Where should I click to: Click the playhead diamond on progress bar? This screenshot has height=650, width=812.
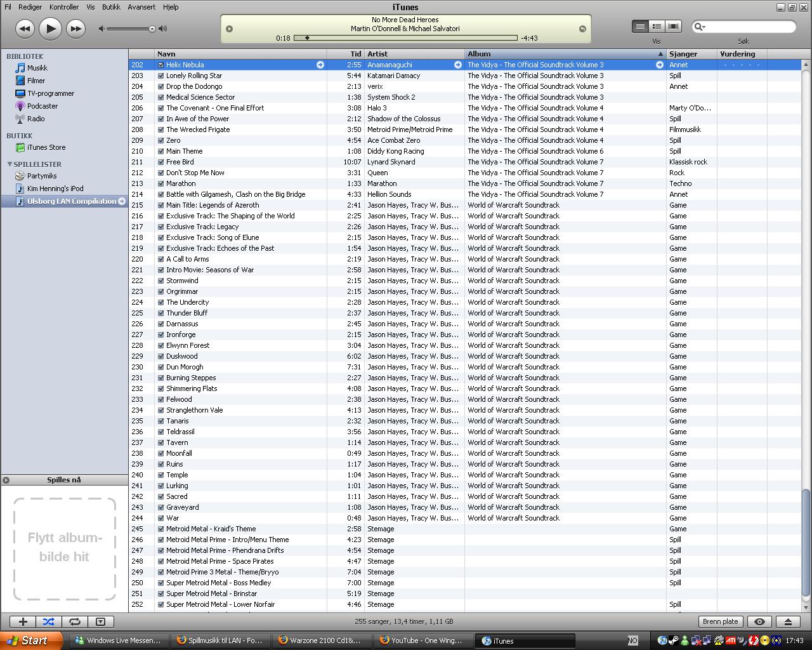click(307, 38)
